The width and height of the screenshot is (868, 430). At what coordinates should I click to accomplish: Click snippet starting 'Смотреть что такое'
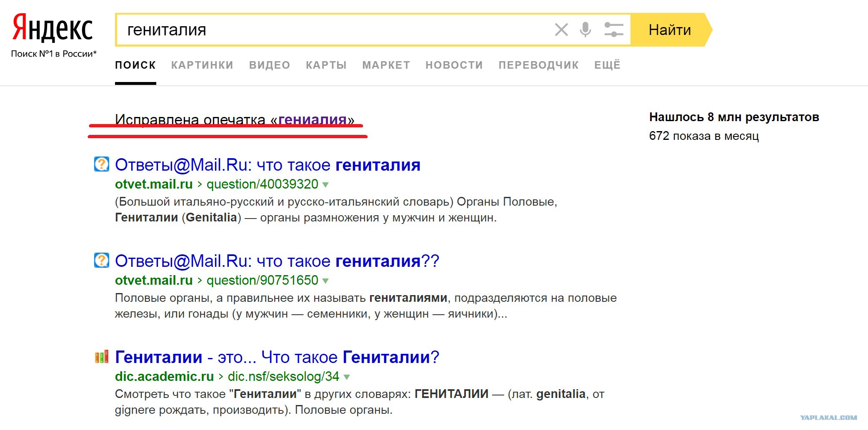[x=360, y=402]
